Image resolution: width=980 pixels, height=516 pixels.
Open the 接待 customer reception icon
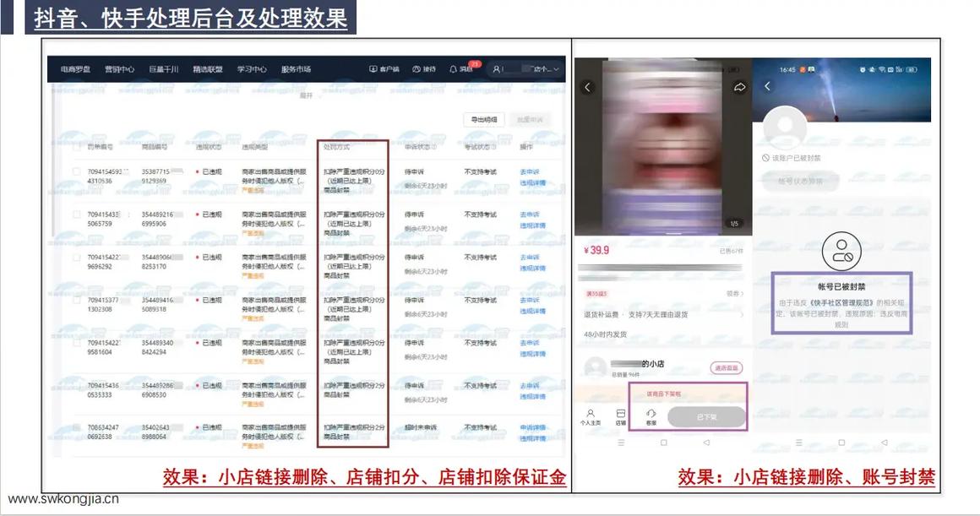coord(416,69)
